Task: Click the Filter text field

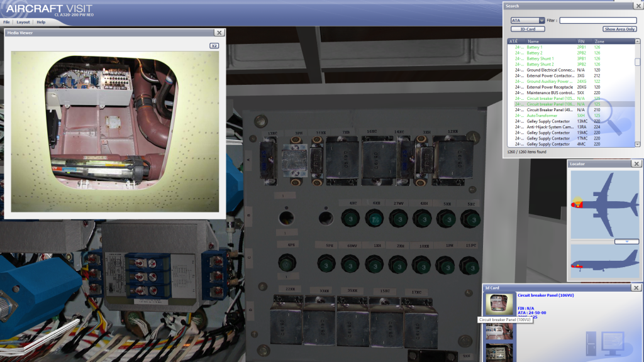Action: [598, 20]
